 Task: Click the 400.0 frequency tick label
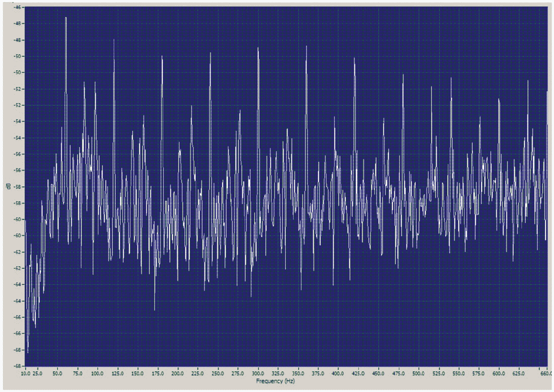(338, 374)
